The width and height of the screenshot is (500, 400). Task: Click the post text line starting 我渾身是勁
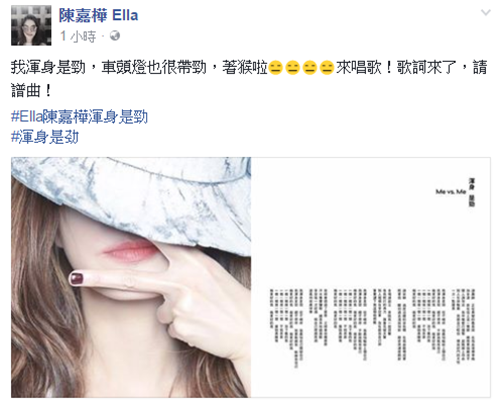click(x=249, y=68)
